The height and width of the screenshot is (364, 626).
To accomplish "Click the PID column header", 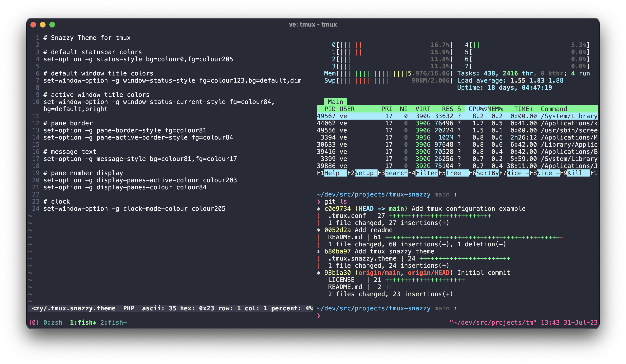I will coord(330,109).
